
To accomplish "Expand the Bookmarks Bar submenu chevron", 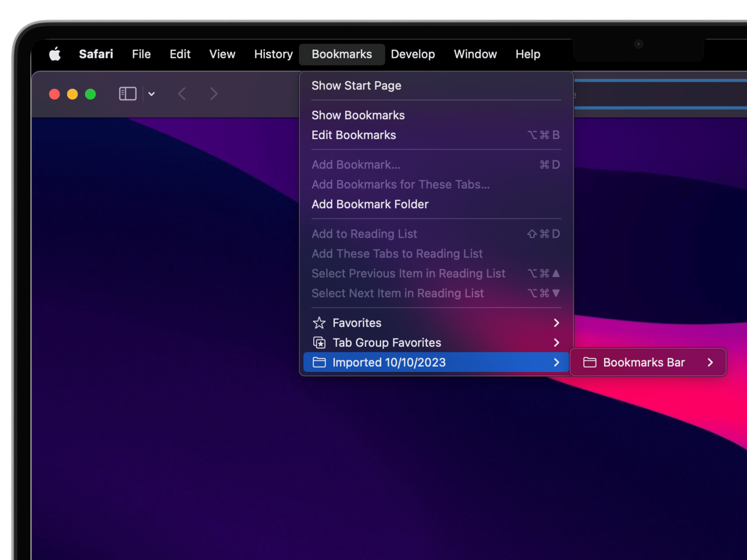I will (710, 363).
